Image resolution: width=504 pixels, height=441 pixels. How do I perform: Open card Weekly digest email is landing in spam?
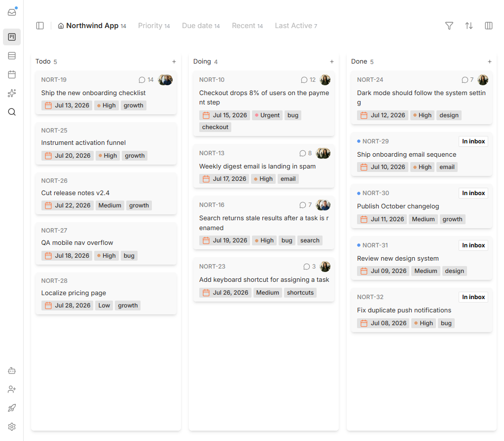click(263, 166)
